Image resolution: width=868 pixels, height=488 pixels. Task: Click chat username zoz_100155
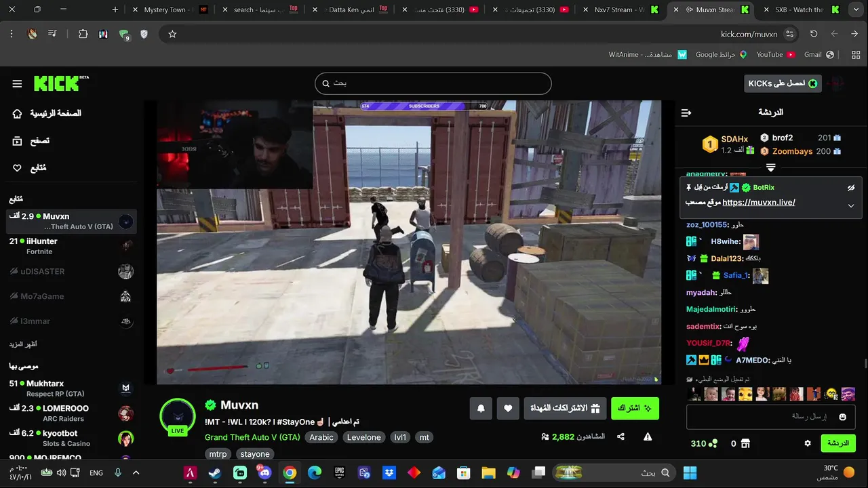click(x=706, y=225)
